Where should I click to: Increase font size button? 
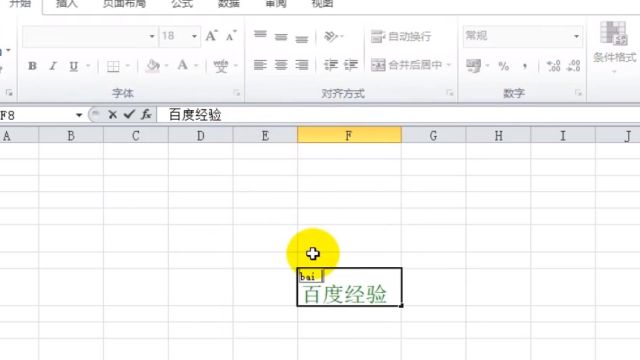tap(211, 36)
